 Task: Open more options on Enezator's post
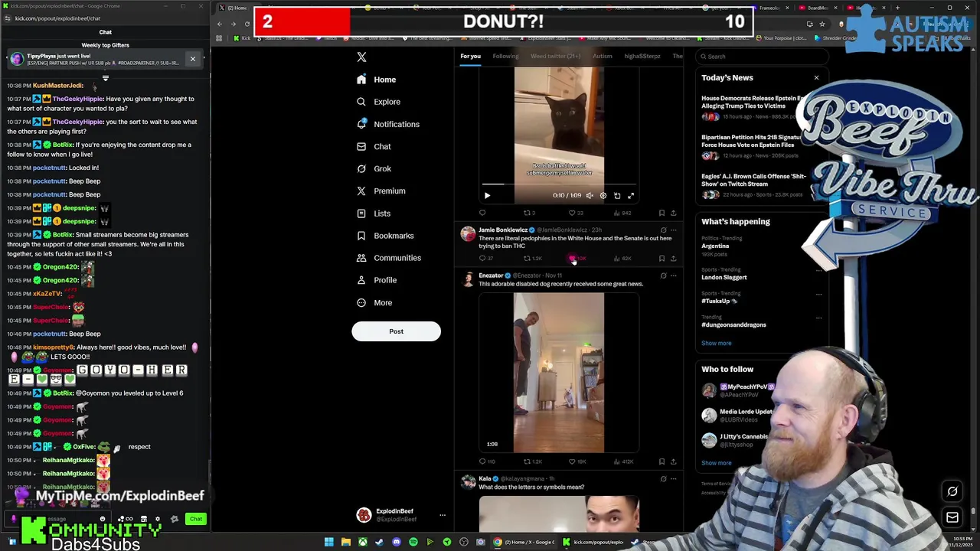674,275
